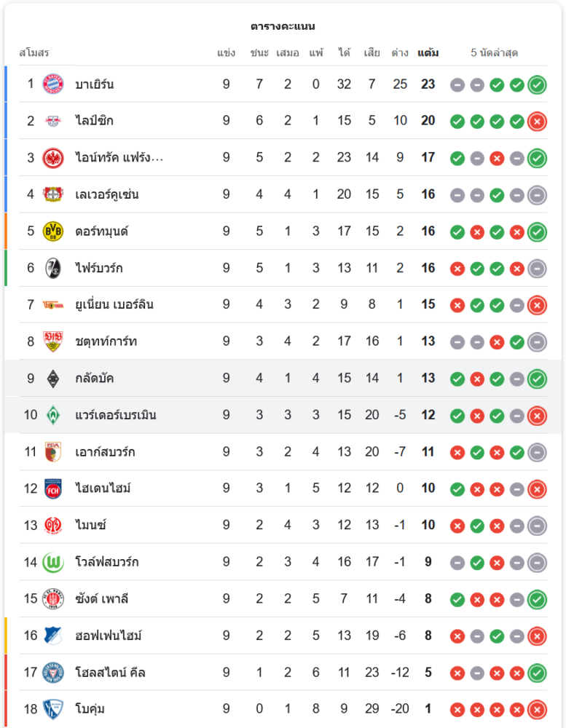Select the Eintracht Frankfurt crest
566x728 pixels.
pos(52,157)
